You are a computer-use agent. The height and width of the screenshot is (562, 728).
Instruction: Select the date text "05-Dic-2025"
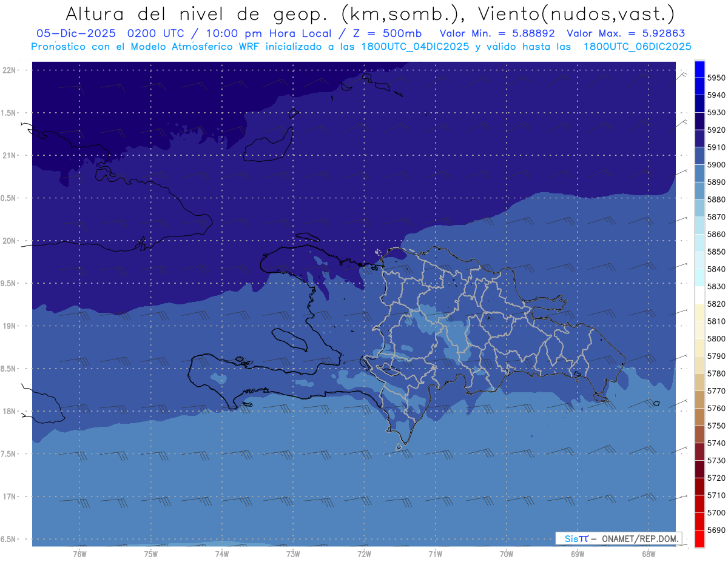pyautogui.click(x=77, y=33)
